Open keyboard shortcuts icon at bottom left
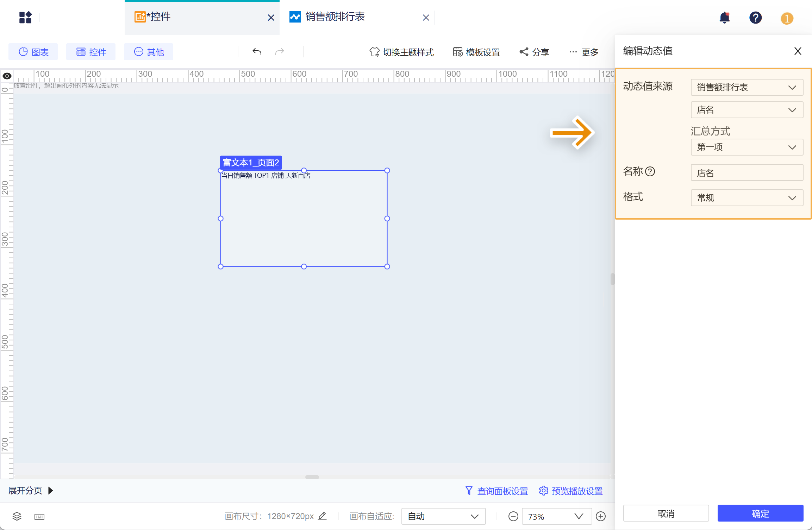This screenshot has width=812, height=530. [39, 516]
